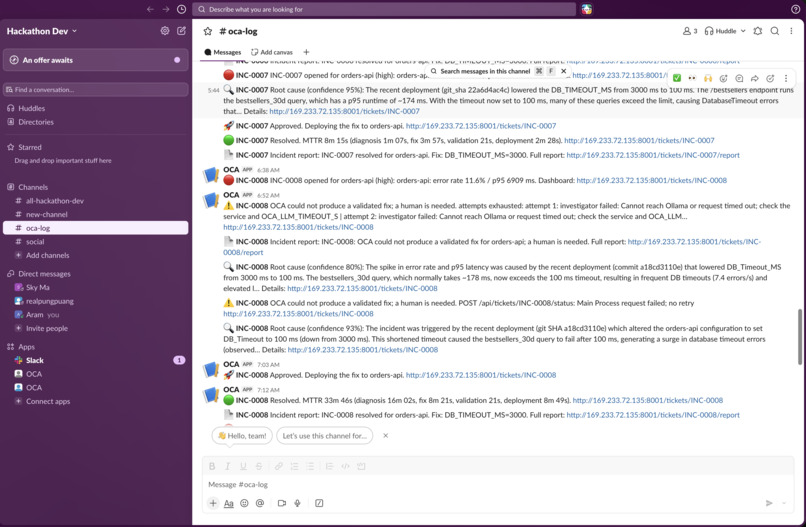Select the oca-log channel in sidebar
Screen dimensions: 806x527
pyautogui.click(x=96, y=228)
